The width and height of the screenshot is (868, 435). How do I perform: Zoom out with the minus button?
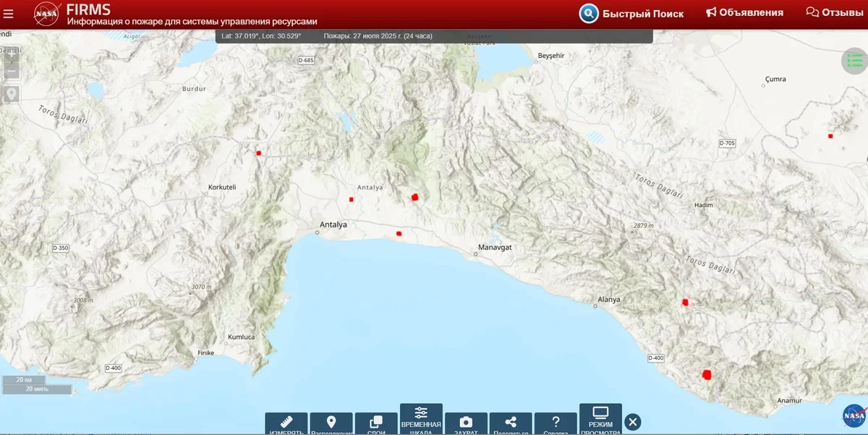12,72
